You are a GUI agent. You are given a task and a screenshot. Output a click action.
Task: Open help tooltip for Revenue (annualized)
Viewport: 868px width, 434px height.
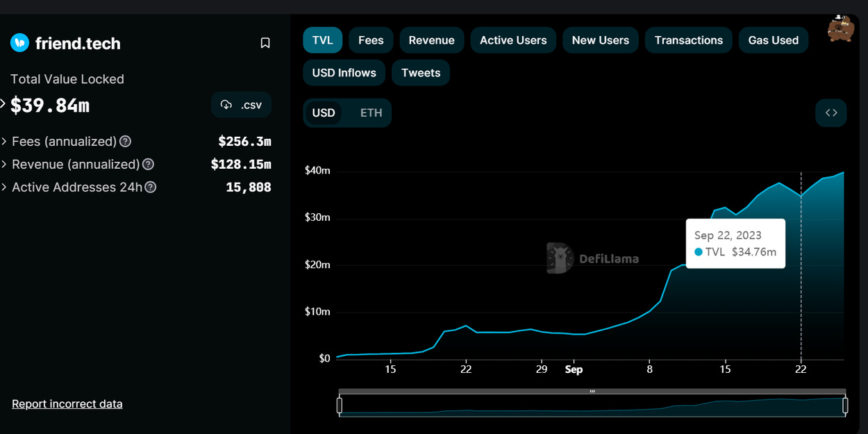coord(148,164)
